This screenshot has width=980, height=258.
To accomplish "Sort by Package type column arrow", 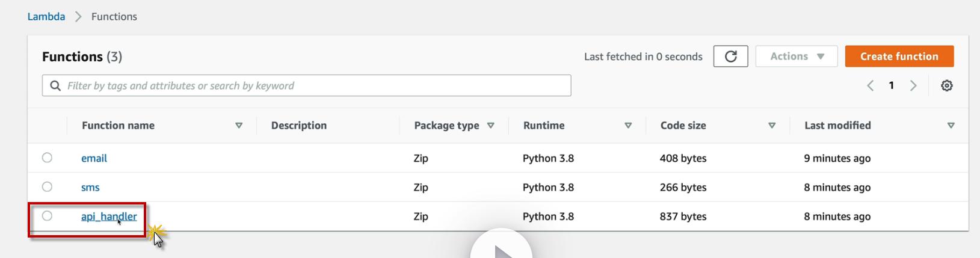I will tap(491, 126).
